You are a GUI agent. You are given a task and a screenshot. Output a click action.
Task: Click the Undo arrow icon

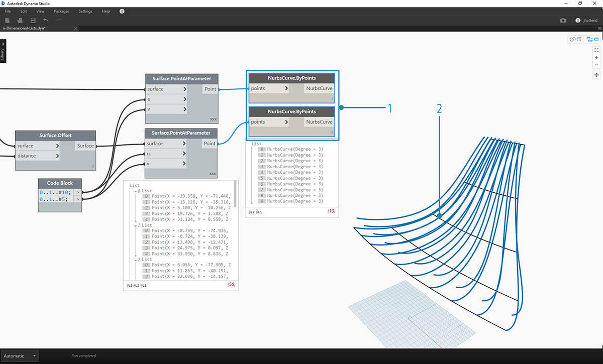point(46,20)
